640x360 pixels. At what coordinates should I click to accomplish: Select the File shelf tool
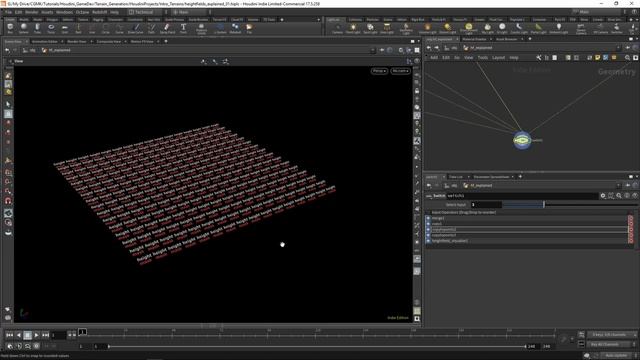(x=249, y=29)
